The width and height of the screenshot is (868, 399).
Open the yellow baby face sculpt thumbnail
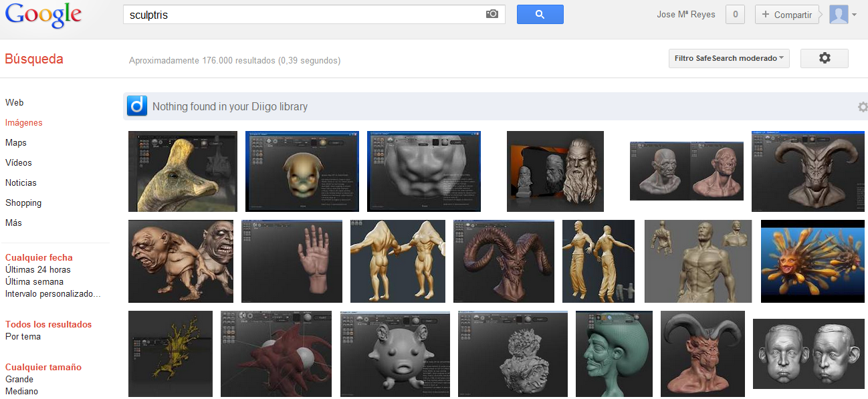point(302,171)
